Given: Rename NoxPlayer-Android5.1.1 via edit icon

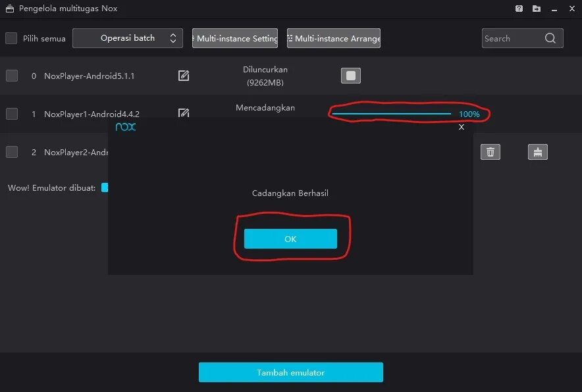Looking at the screenshot, I should coord(184,76).
